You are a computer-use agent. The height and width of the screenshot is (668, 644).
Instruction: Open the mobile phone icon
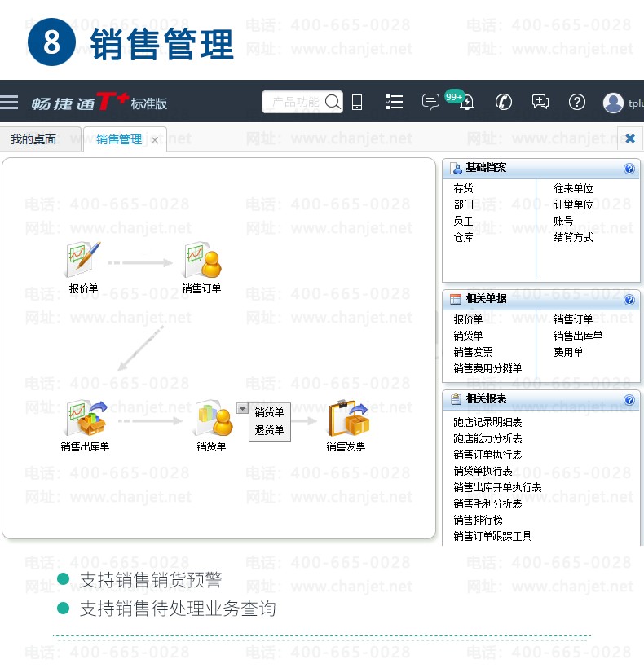[357, 103]
